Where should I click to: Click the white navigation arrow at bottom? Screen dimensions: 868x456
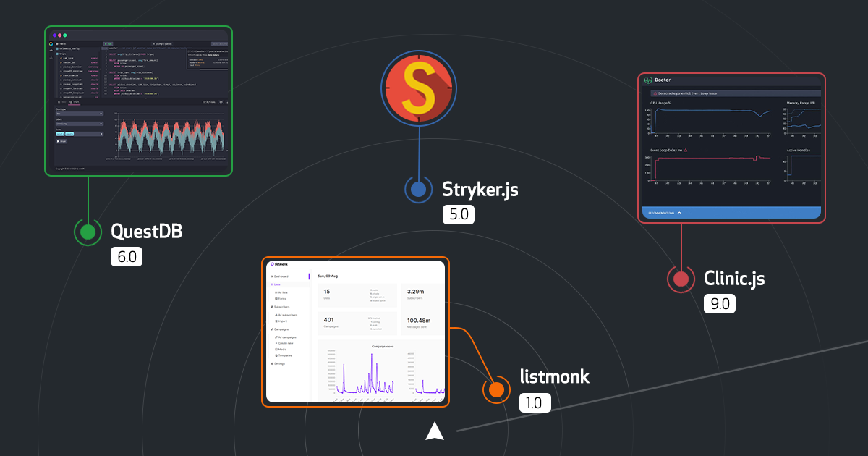(x=434, y=431)
